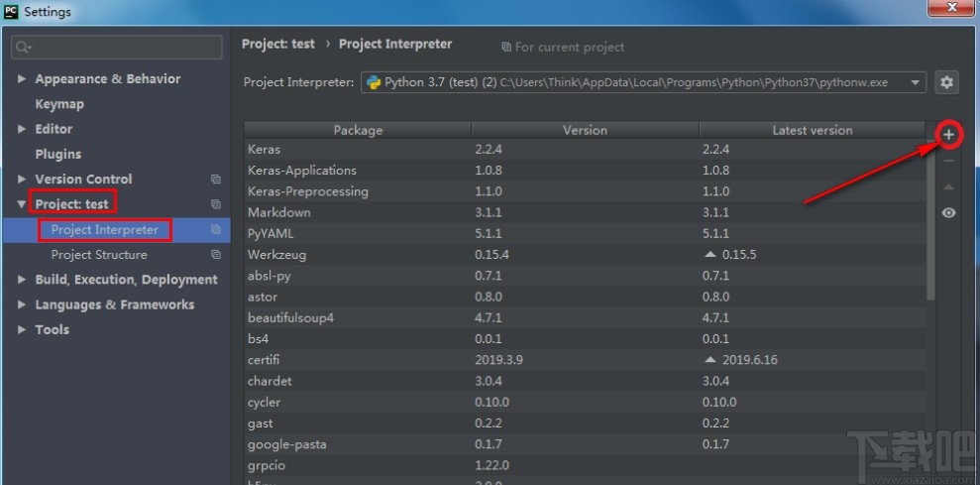Click the project-level icon next to Project Interpreter

(216, 230)
